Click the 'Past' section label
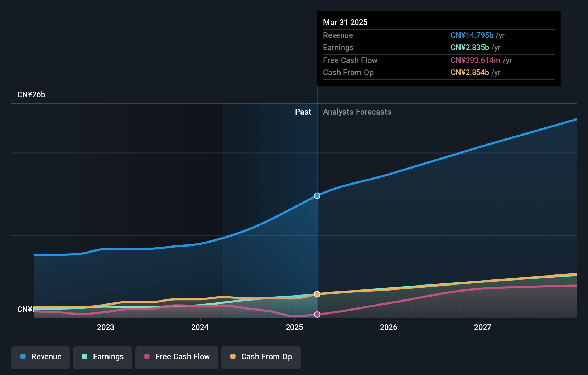Screen dimensions: 588x375 303,112
